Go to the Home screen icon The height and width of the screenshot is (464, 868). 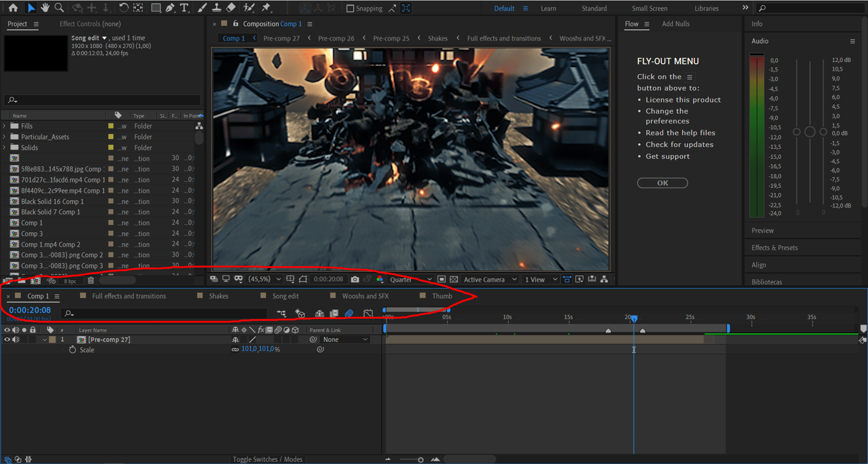point(13,8)
